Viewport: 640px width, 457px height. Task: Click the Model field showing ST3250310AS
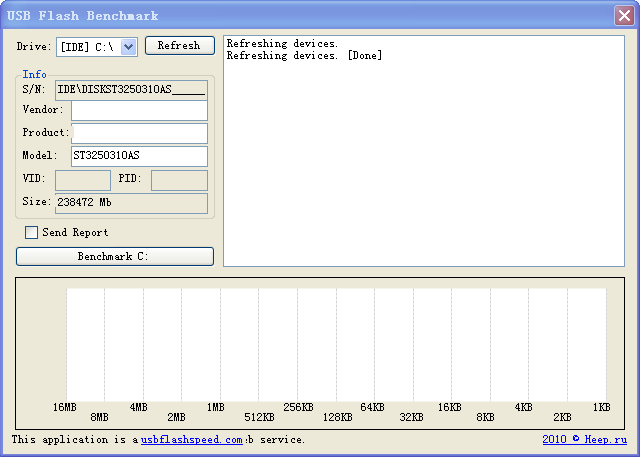click(139, 156)
